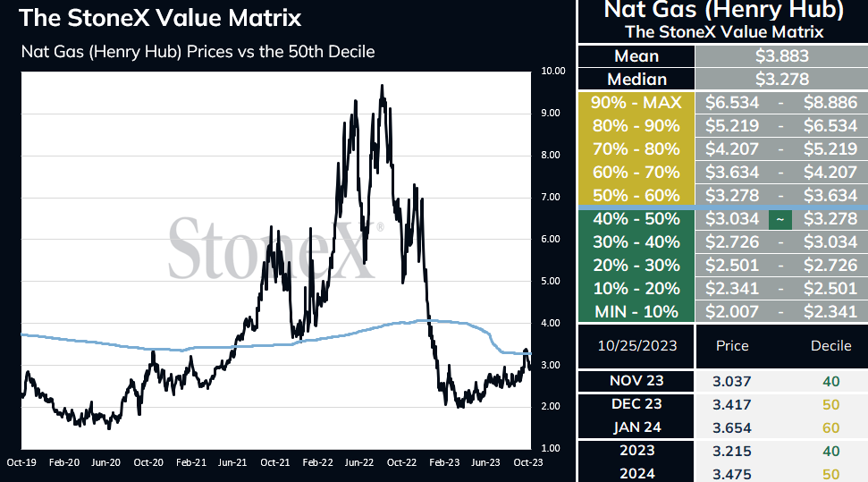Select the DEC 23 contract row

pos(723,404)
